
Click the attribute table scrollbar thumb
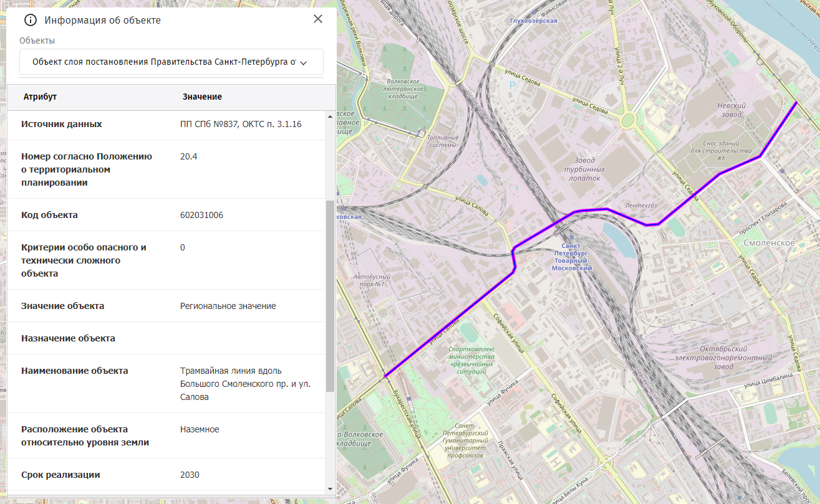click(x=330, y=296)
